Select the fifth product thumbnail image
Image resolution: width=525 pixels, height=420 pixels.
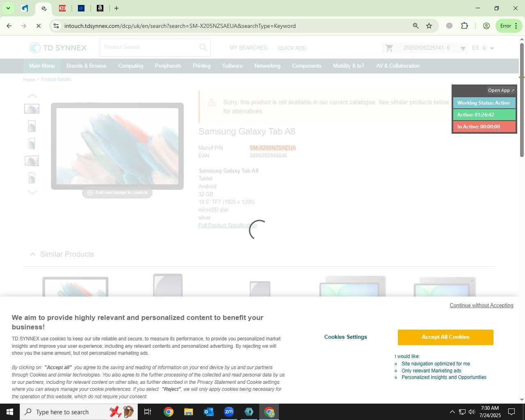[32, 178]
